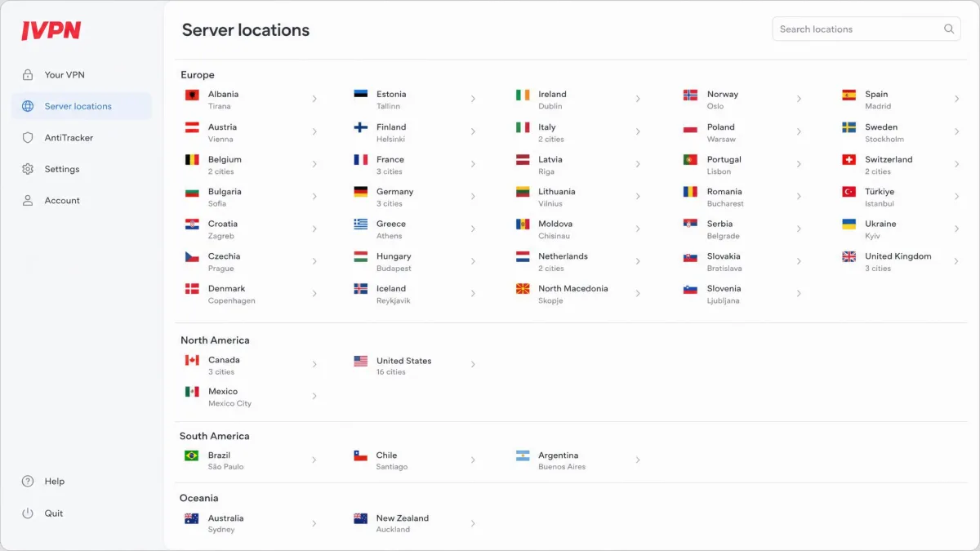This screenshot has width=980, height=551.
Task: Click the Serbia Belgrade entry
Action: tap(742, 229)
